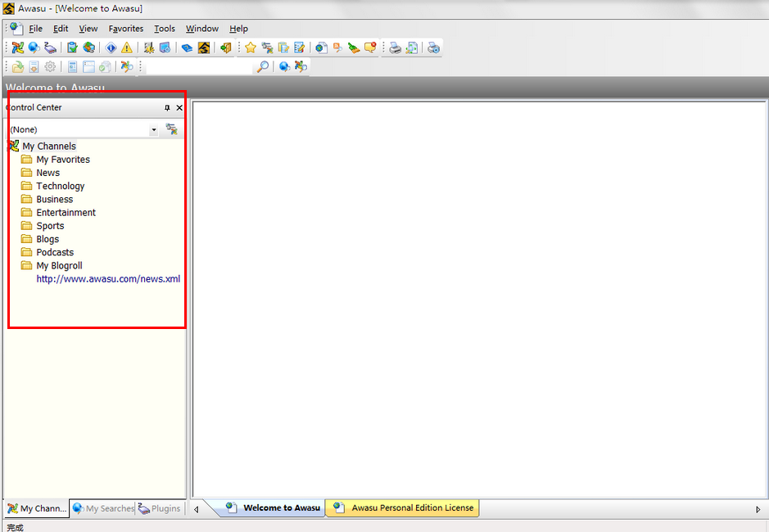The image size is (769, 532).
Task: Click the channel filter icon beside dropdown
Action: [x=172, y=129]
